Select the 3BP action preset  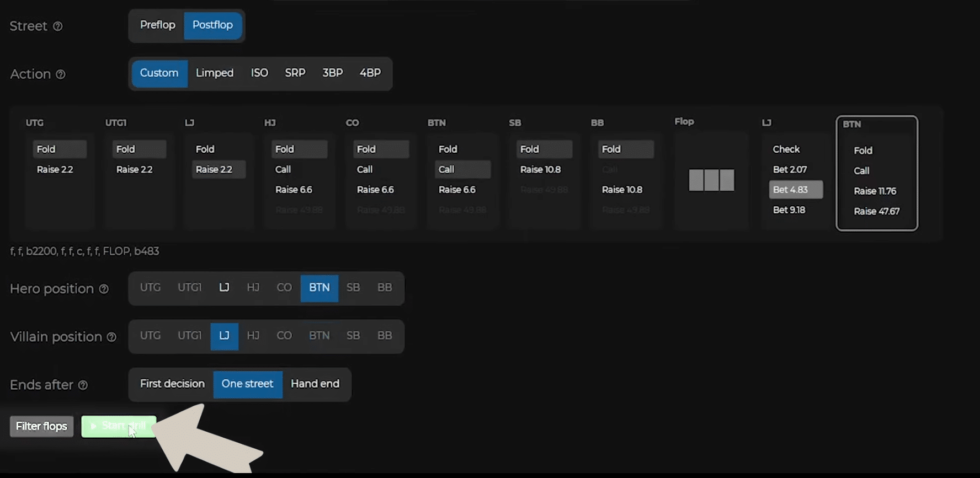pos(332,73)
